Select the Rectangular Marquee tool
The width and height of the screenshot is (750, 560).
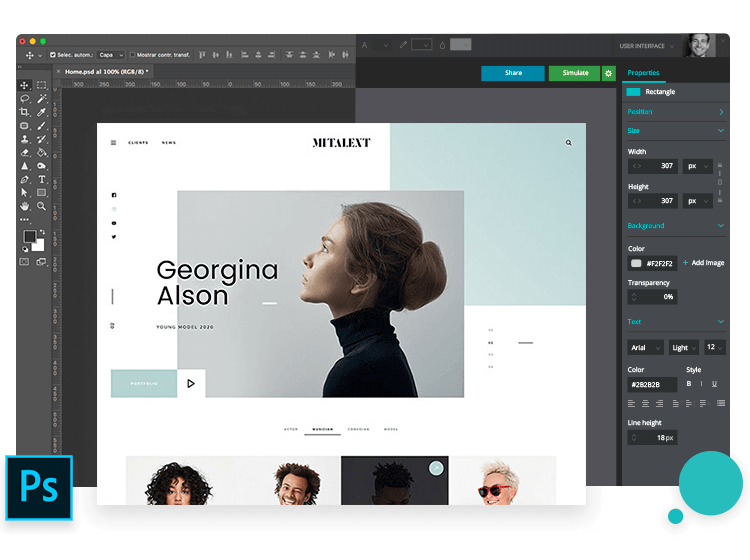point(42,85)
